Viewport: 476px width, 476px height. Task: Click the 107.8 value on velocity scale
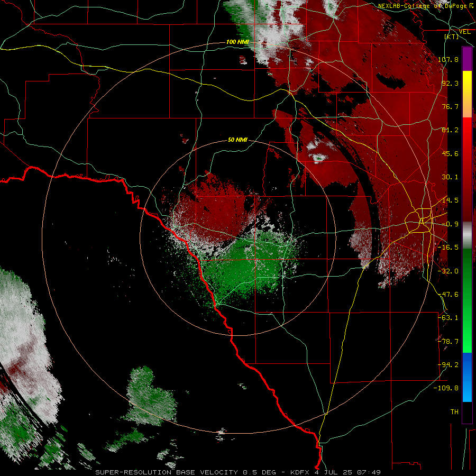(448, 59)
